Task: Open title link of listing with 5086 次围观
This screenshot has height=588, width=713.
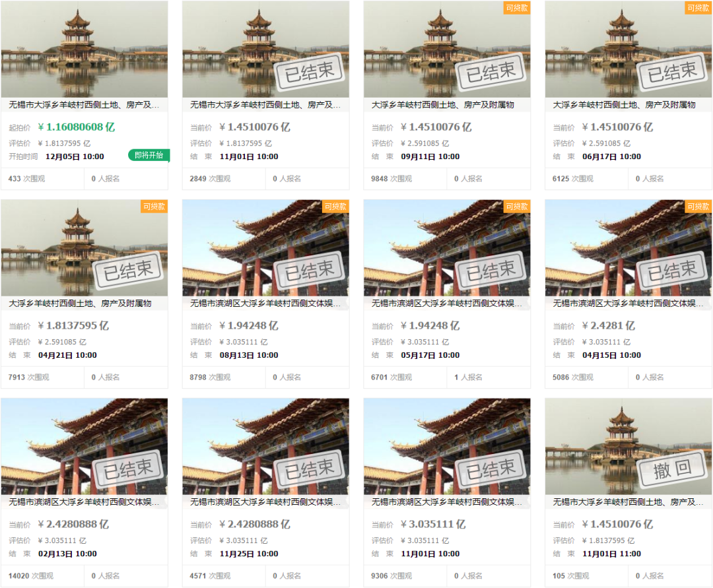Action: tap(628, 304)
